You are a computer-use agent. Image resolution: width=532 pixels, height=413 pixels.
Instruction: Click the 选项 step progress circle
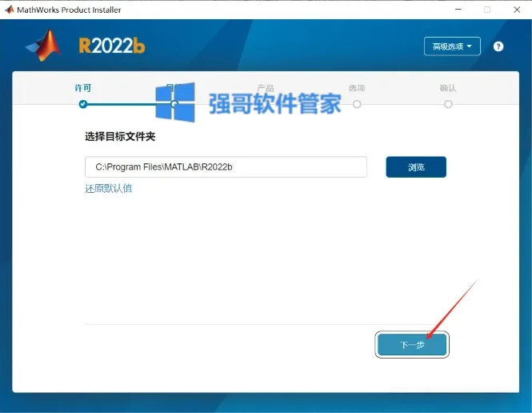click(357, 104)
